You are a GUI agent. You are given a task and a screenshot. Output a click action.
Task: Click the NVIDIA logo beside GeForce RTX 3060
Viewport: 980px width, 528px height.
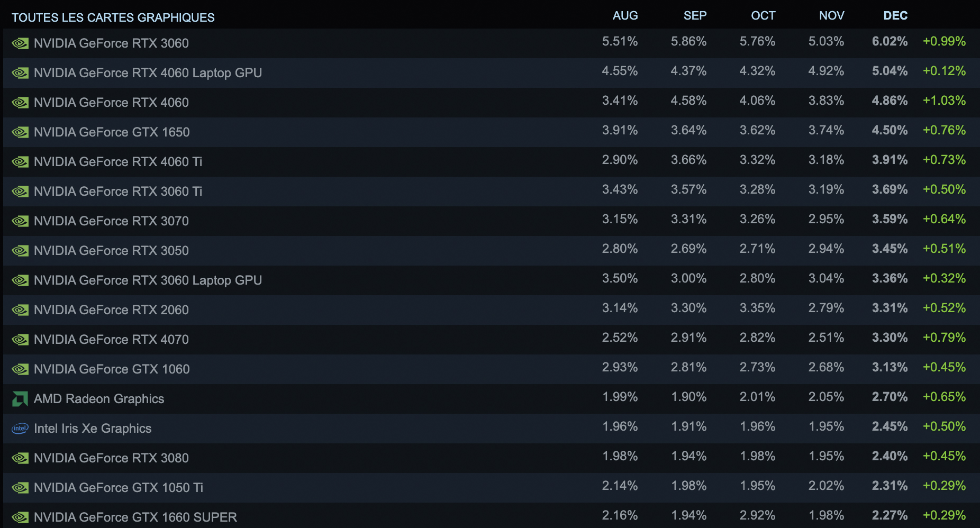click(20, 43)
